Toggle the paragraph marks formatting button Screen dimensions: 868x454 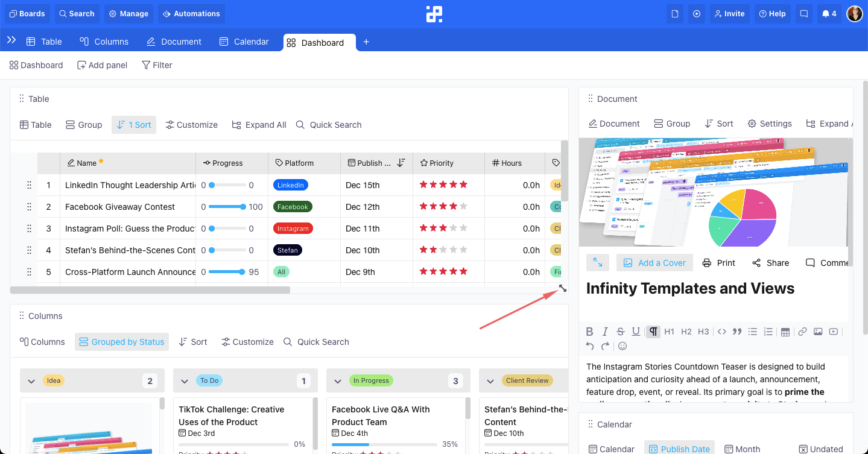click(x=653, y=331)
